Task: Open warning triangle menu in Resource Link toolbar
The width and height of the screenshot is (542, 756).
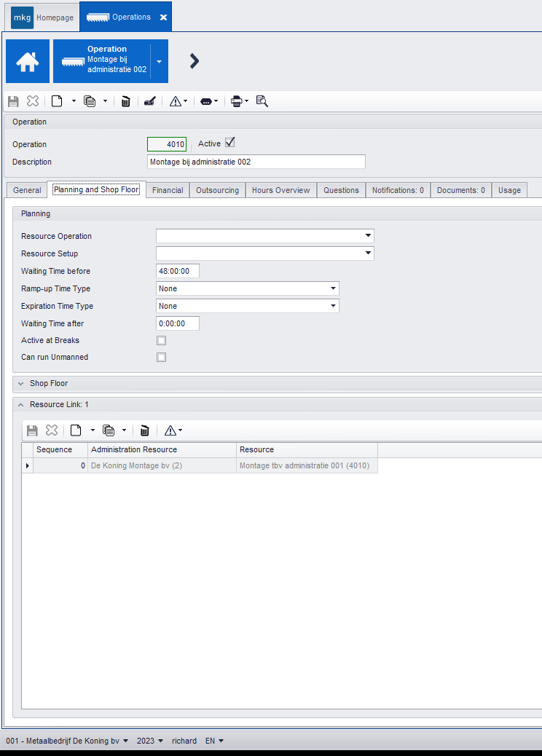Action: click(173, 430)
